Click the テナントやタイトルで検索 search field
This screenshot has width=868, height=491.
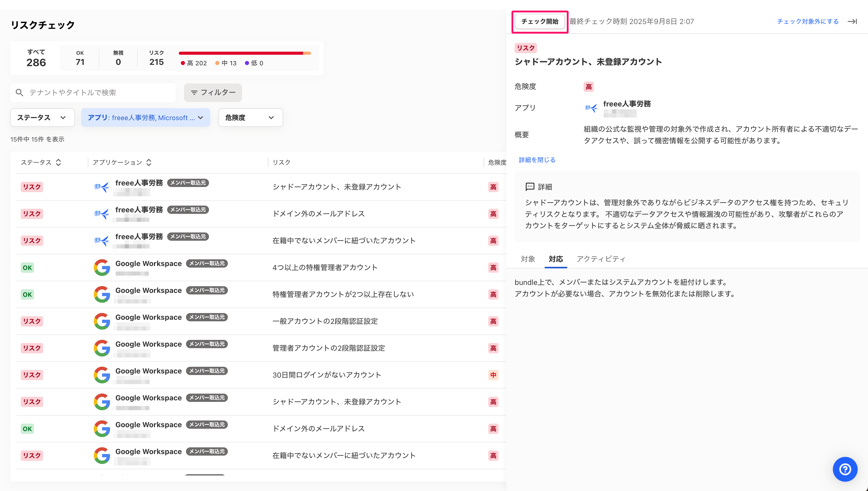[93, 92]
